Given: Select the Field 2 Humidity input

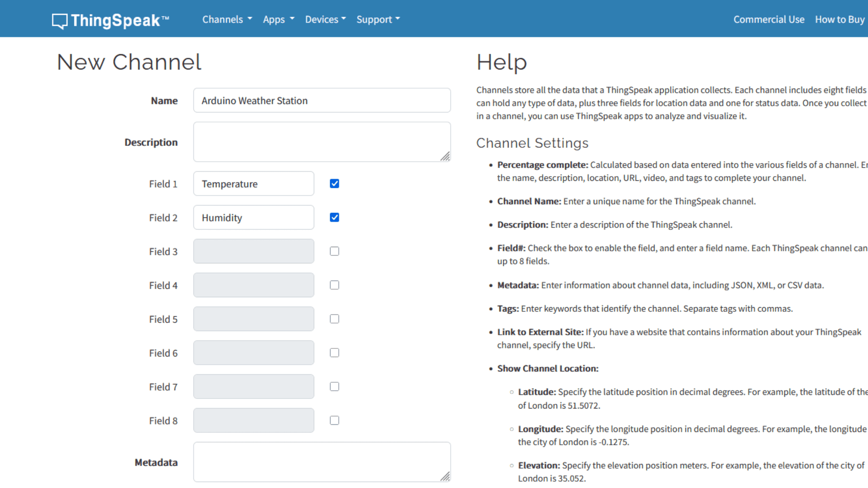Looking at the screenshot, I should pyautogui.click(x=254, y=217).
